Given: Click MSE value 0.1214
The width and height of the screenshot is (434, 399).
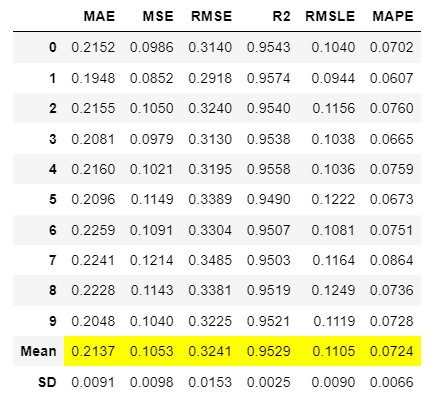Looking at the screenshot, I should click(152, 260).
